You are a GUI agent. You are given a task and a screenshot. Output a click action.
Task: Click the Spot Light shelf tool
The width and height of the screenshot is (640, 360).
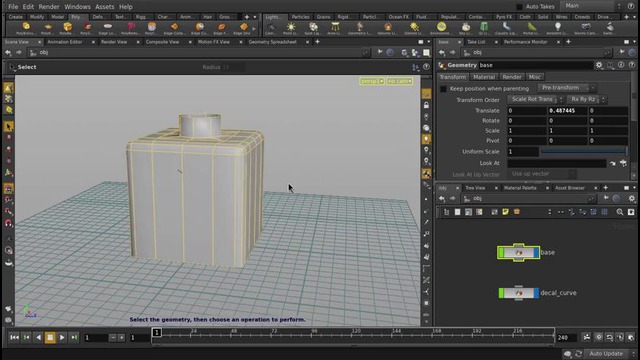[313, 28]
